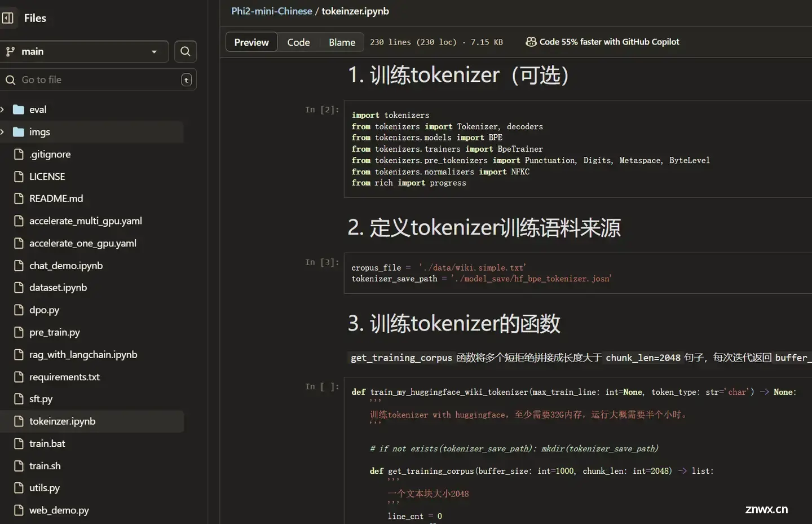Open train.sh file
Screen dimensions: 812x524
point(45,466)
